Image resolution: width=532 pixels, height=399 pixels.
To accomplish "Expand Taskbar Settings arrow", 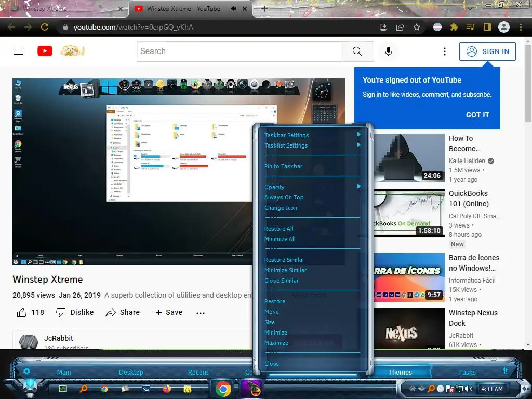I will point(358,135).
